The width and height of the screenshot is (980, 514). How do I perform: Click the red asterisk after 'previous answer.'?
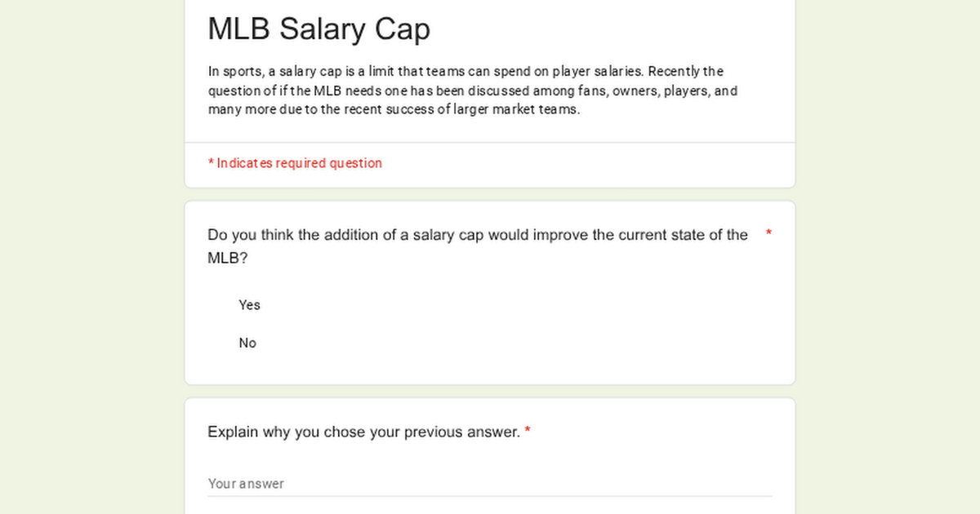528,431
